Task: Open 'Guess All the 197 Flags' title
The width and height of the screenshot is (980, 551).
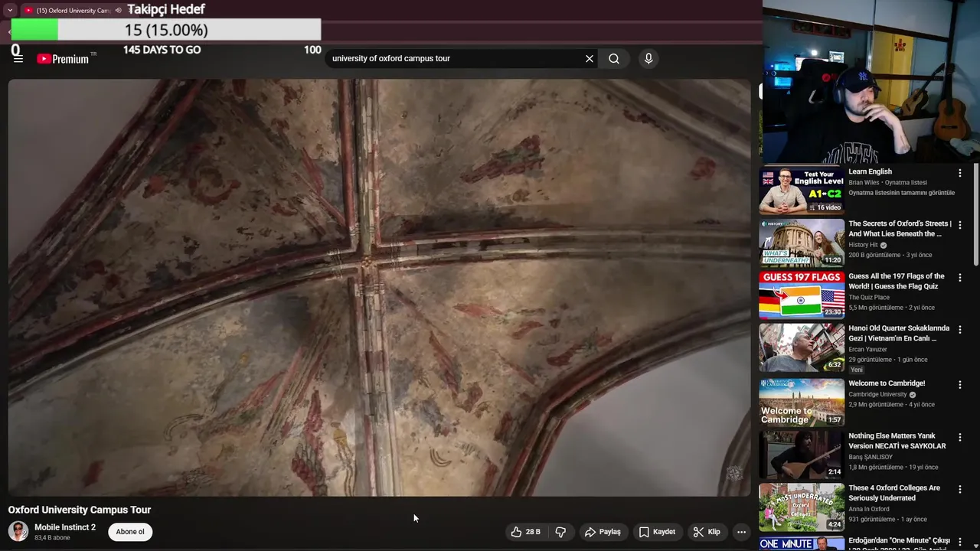Action: tap(897, 281)
